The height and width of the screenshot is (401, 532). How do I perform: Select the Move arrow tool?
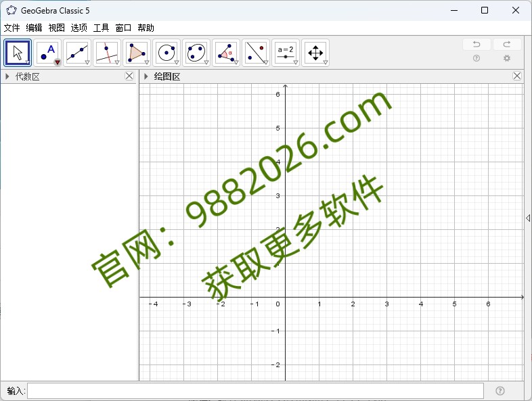pyautogui.click(x=18, y=53)
